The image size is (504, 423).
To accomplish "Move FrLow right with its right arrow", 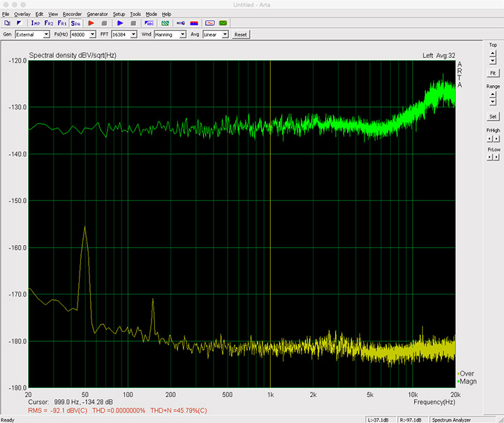I will (496, 157).
